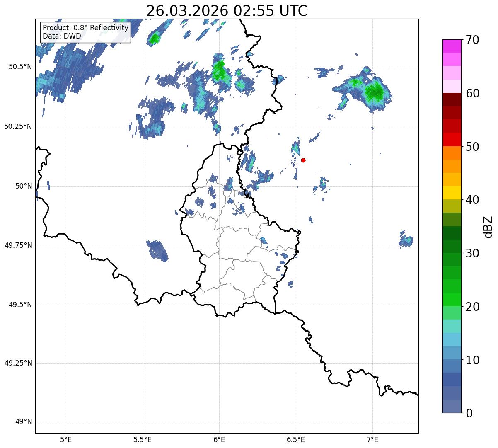Click the colorbar tick label 0
Screen dimensions: 498x448
[469, 413]
